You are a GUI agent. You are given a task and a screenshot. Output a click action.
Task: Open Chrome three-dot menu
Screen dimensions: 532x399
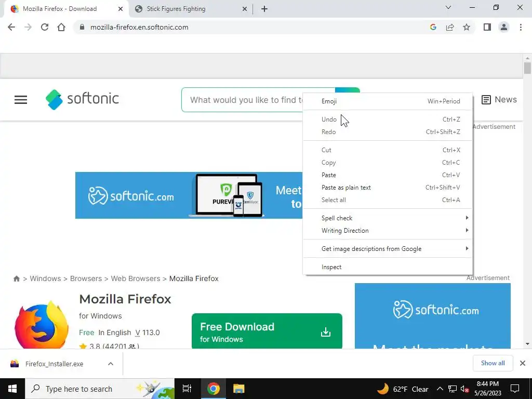click(x=521, y=27)
